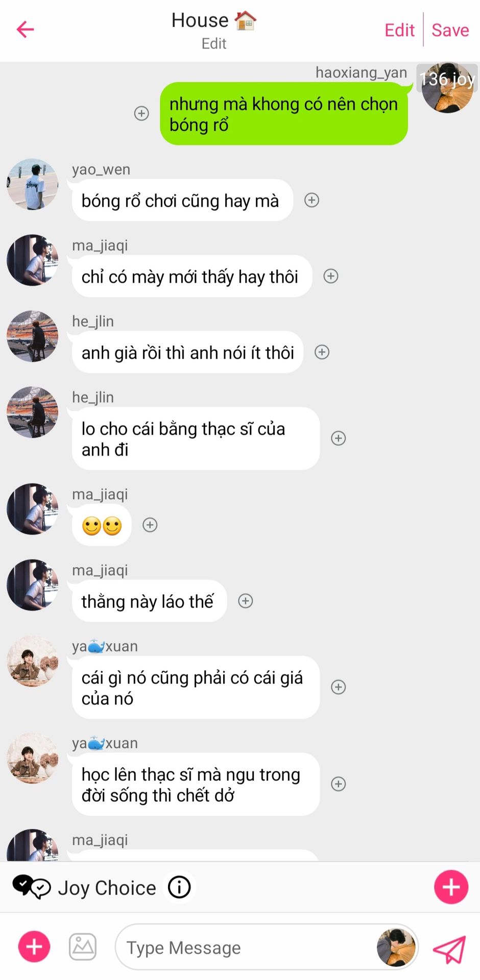Tap the back arrow icon
Viewport: 480px width, 980px height.
(x=25, y=30)
